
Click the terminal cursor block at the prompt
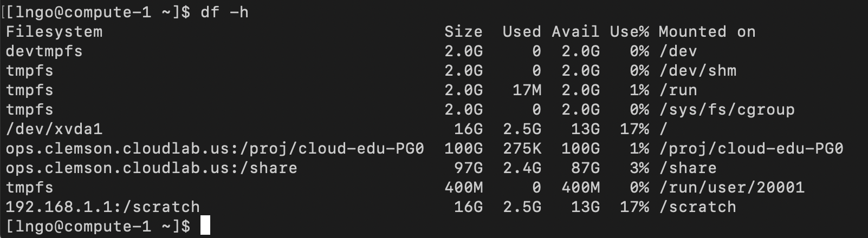[205, 226]
